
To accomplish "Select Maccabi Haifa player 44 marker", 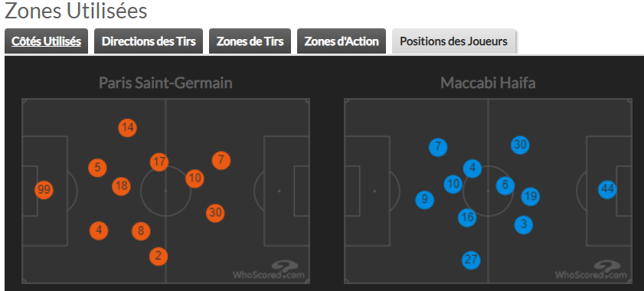I will point(607,189).
